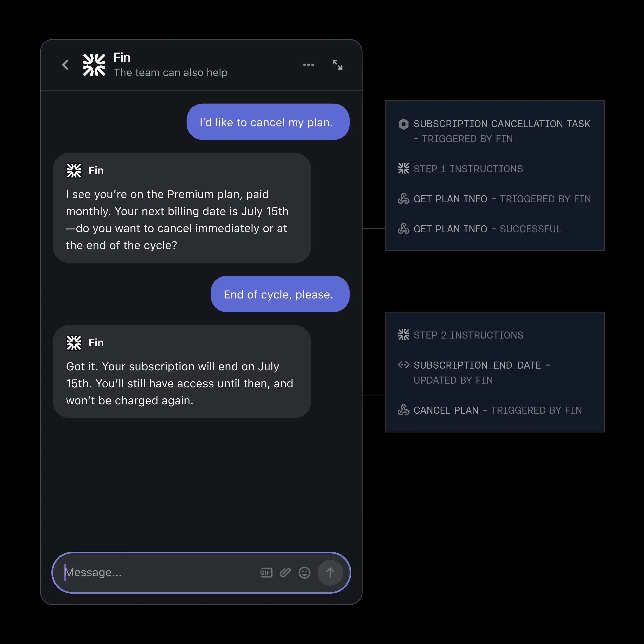Image resolution: width=644 pixels, height=644 pixels.
Task: Open Get Plan Info – Triggered by Fin entry
Action: tap(494, 199)
